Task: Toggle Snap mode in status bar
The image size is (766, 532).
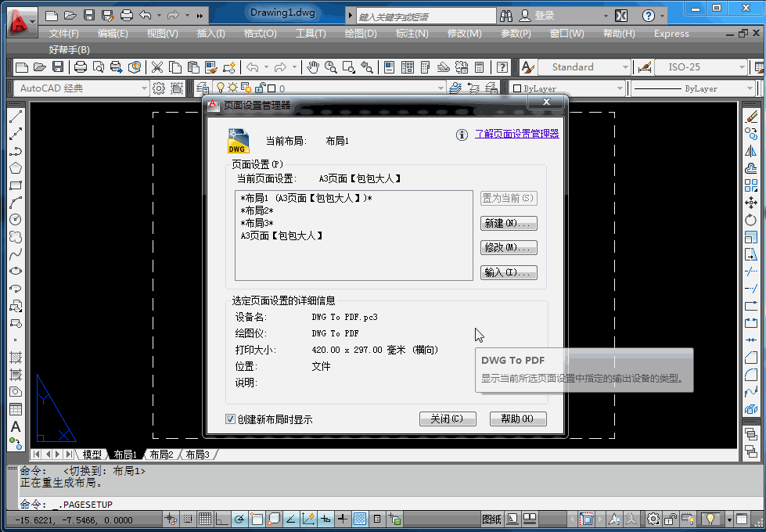Action: [188, 519]
